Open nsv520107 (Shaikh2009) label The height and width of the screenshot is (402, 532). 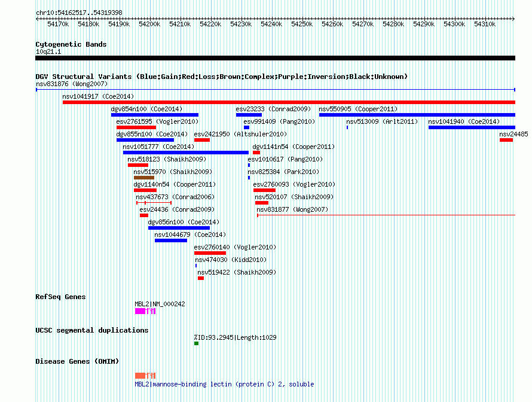pos(294,197)
